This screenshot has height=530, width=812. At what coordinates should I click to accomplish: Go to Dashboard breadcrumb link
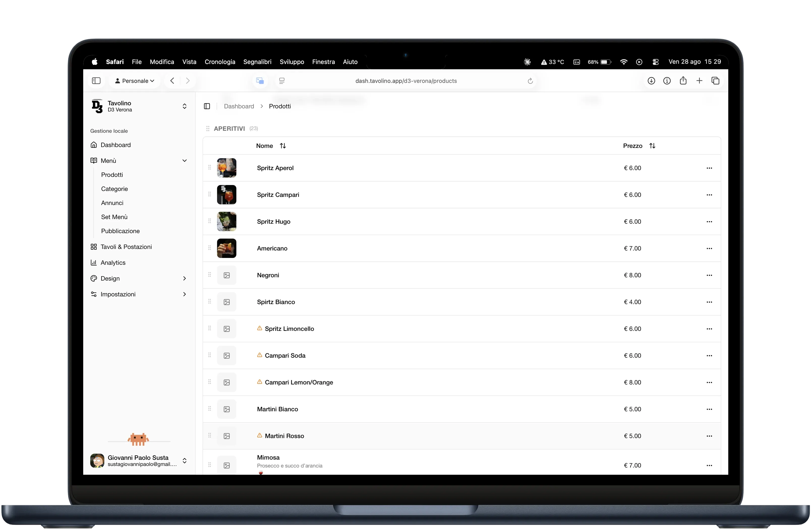(x=239, y=106)
